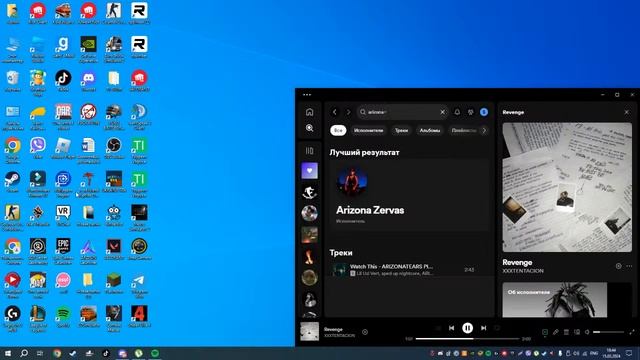Enter fullscreen with the expand arrows icon
Image resolution: width=640 pixels, height=360 pixels.
(632, 332)
